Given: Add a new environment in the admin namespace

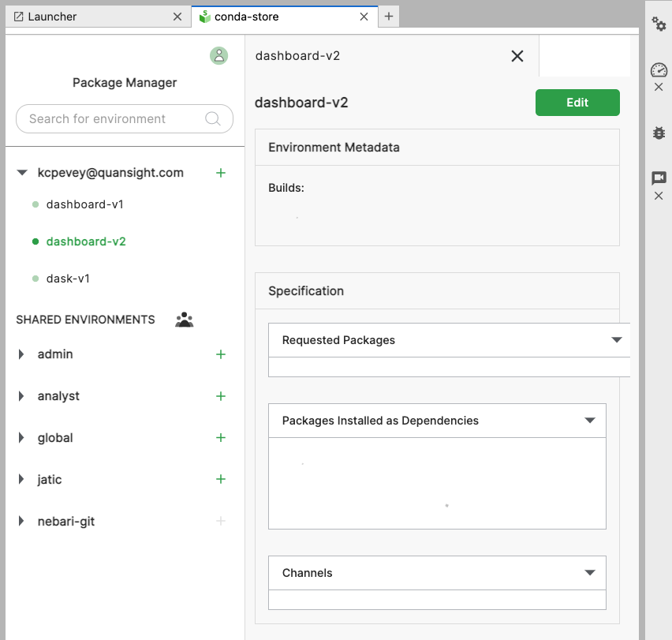Looking at the screenshot, I should coord(220,354).
